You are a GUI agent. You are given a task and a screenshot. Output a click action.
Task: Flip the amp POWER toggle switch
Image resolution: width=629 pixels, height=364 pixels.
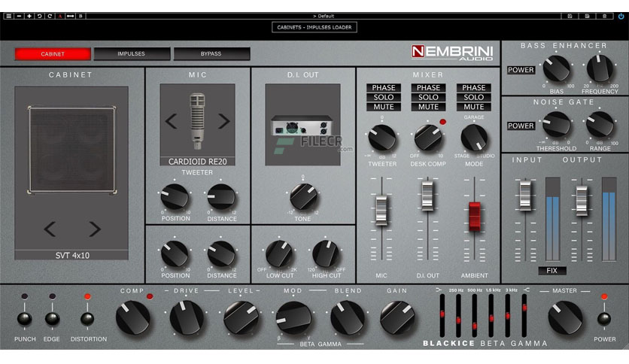pos(604,319)
